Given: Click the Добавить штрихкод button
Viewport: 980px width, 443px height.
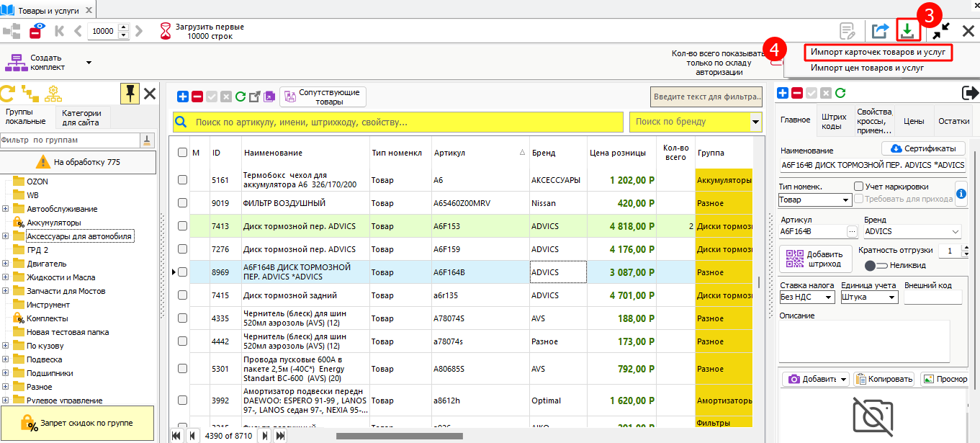Looking at the screenshot, I should pyautogui.click(x=815, y=259).
